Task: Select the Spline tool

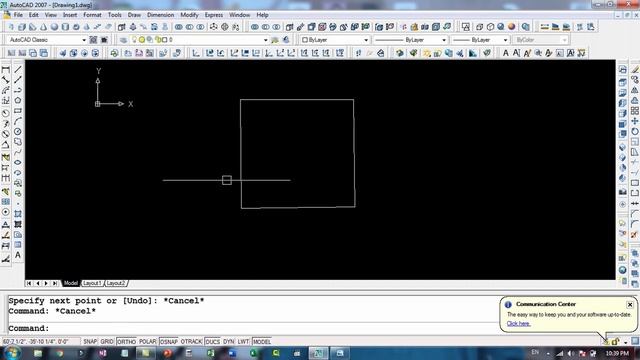Action: pos(18,152)
